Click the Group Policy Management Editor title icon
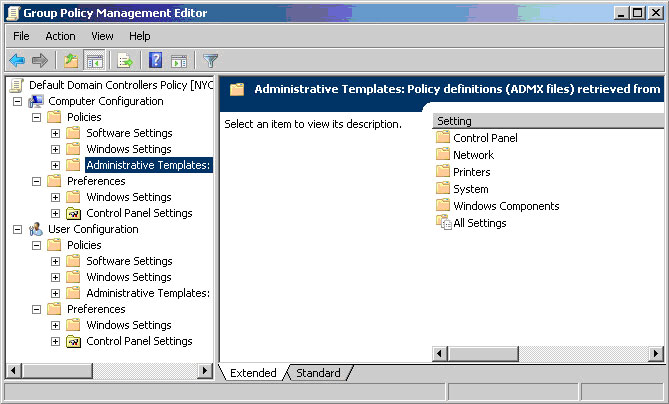This screenshot has width=669, height=404. (13, 13)
